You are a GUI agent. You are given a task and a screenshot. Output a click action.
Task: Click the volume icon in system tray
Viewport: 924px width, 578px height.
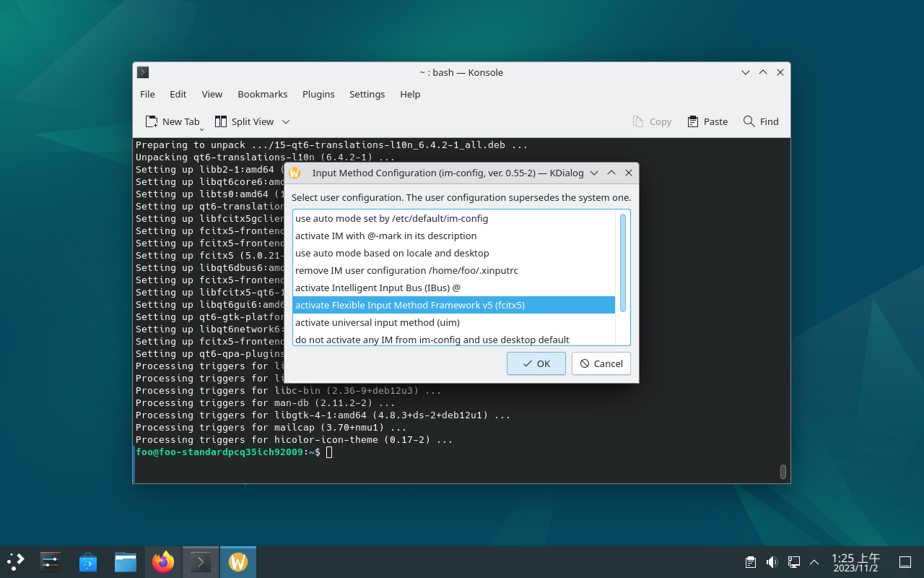coord(772,562)
